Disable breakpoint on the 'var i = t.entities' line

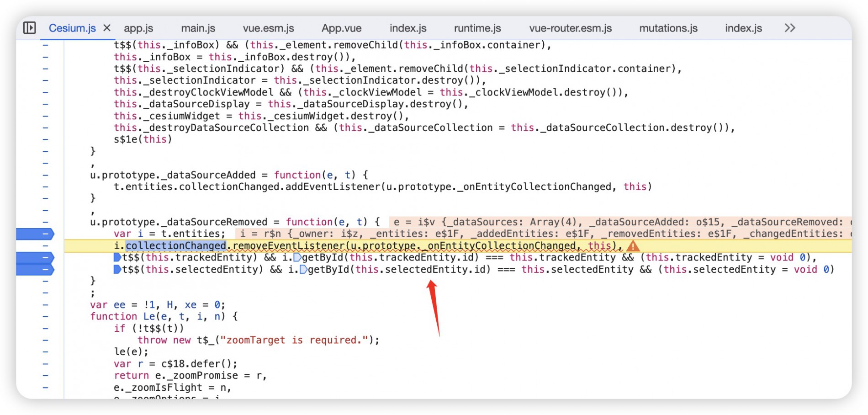click(36, 234)
